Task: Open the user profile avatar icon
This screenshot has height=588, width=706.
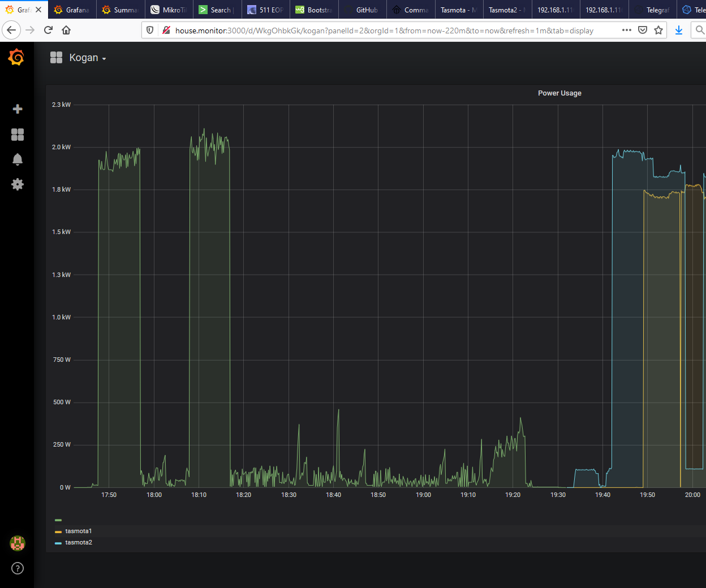Action: coord(17,543)
